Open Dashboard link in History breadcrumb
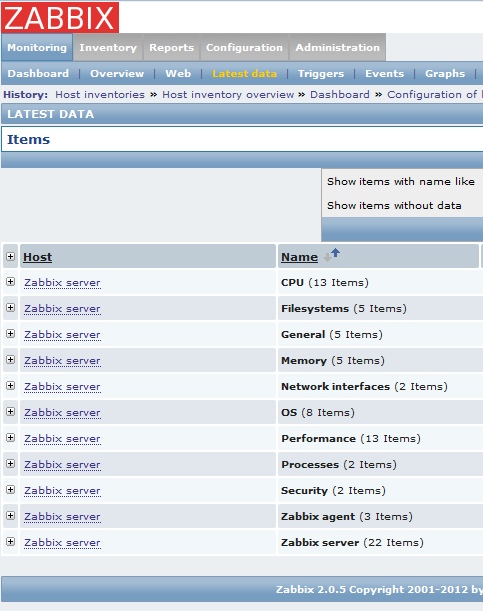The image size is (483, 611). click(340, 95)
